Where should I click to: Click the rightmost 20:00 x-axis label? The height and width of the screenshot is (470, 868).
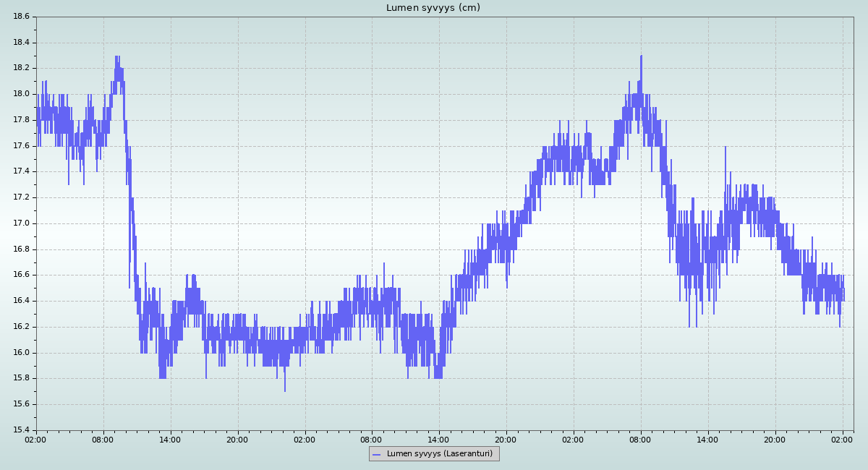click(775, 440)
